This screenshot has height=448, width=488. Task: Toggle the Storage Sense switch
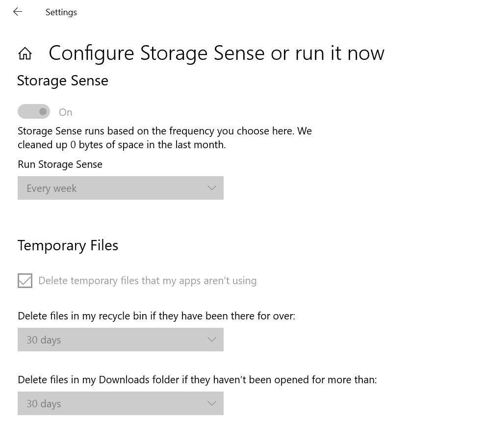[34, 112]
